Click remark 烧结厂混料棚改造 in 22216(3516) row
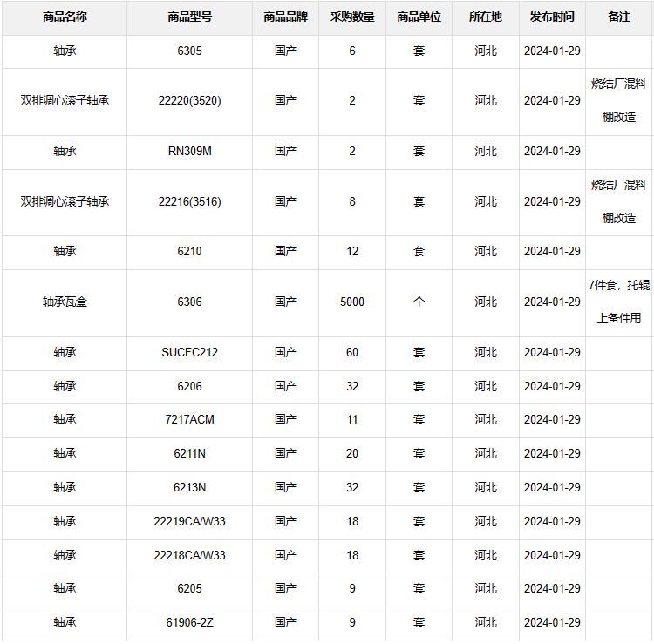 click(x=619, y=202)
